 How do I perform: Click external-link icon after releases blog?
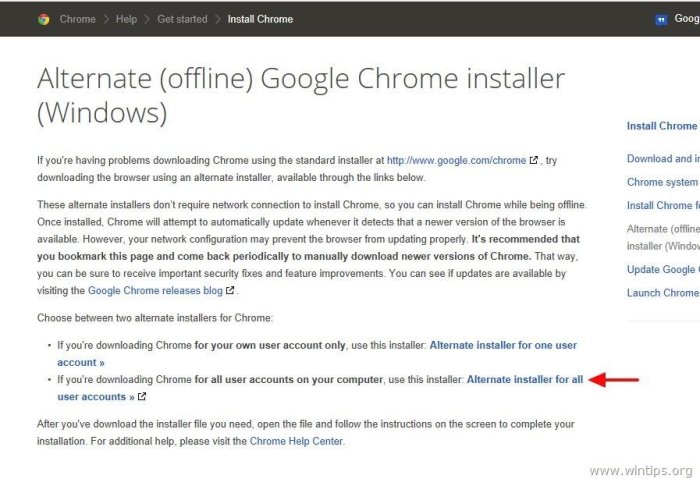tap(230, 290)
